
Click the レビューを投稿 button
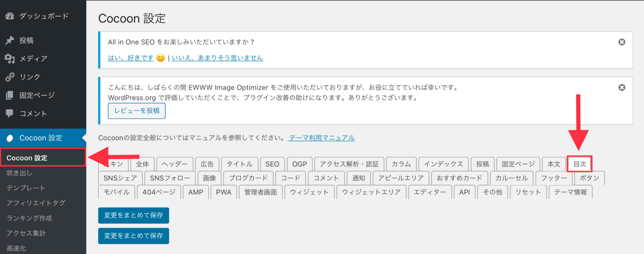pyautogui.click(x=136, y=111)
